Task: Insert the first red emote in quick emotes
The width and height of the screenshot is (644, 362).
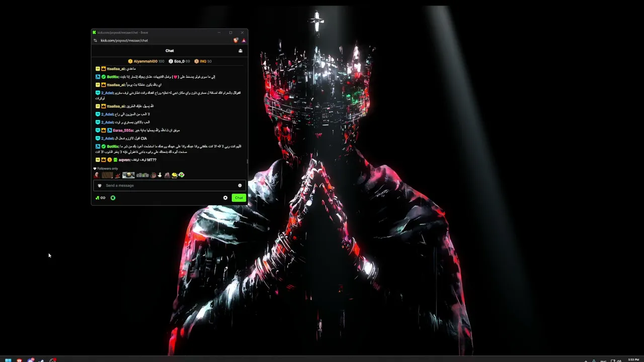Action: pyautogui.click(x=97, y=175)
